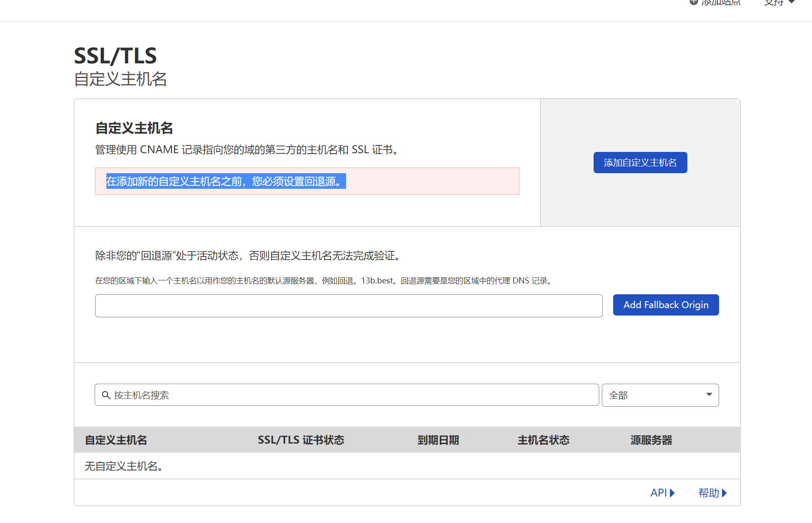Click the arrow icon next to the API link
Viewport: 812px width, 523px height.
(673, 493)
